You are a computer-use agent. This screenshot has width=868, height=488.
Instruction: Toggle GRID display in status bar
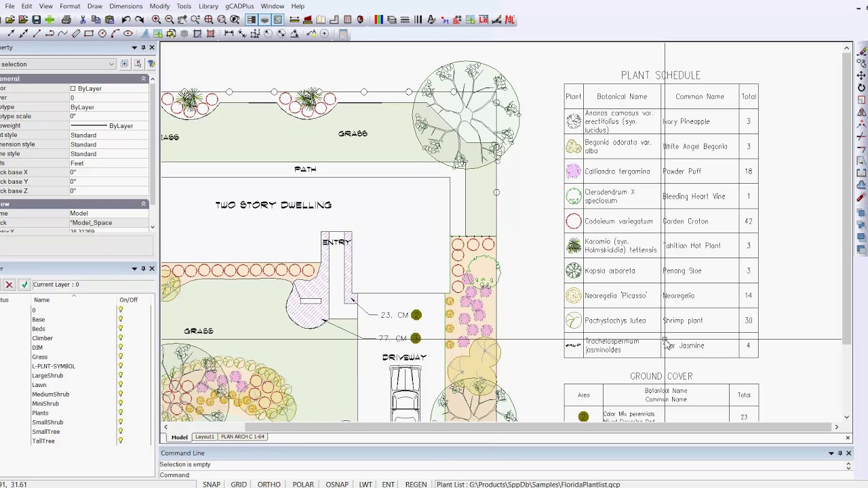[x=239, y=485]
